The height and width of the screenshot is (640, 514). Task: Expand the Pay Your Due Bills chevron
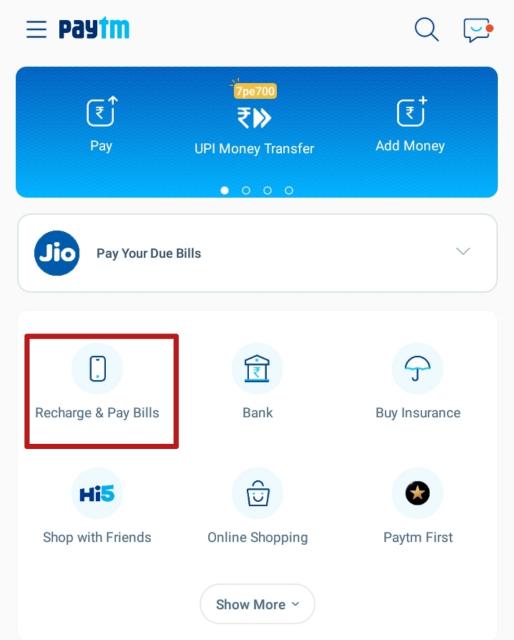coord(463,251)
